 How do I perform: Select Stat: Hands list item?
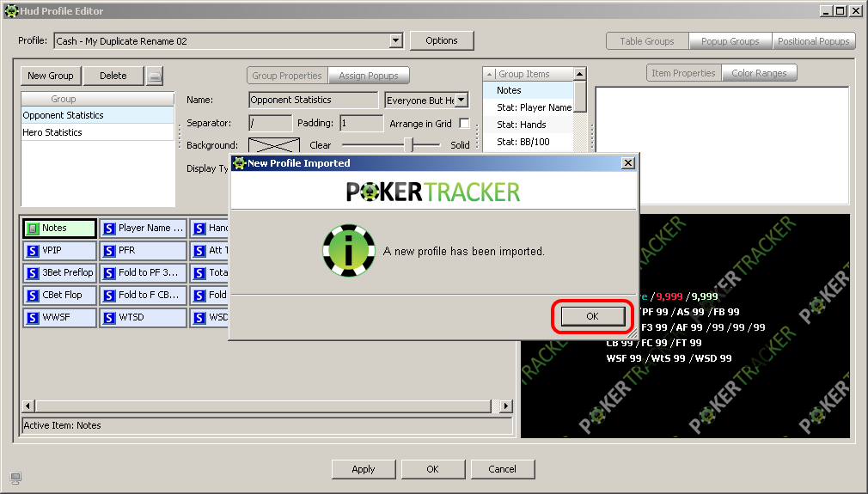[x=529, y=125]
